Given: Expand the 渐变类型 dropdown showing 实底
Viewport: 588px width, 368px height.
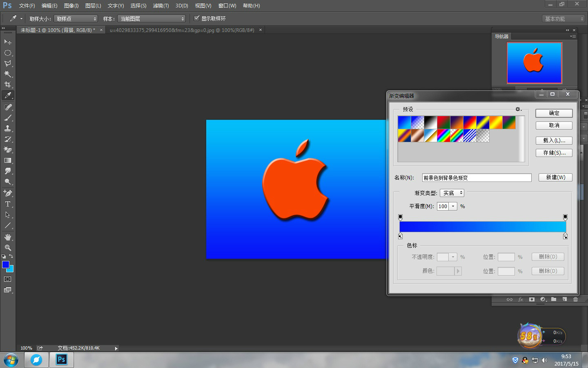Looking at the screenshot, I should coord(452,193).
